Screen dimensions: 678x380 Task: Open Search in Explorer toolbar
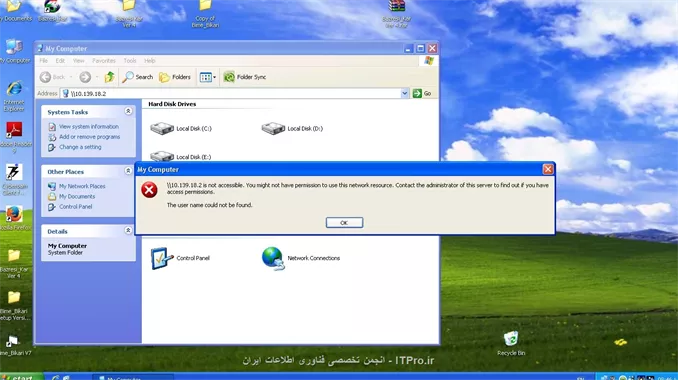(x=138, y=77)
